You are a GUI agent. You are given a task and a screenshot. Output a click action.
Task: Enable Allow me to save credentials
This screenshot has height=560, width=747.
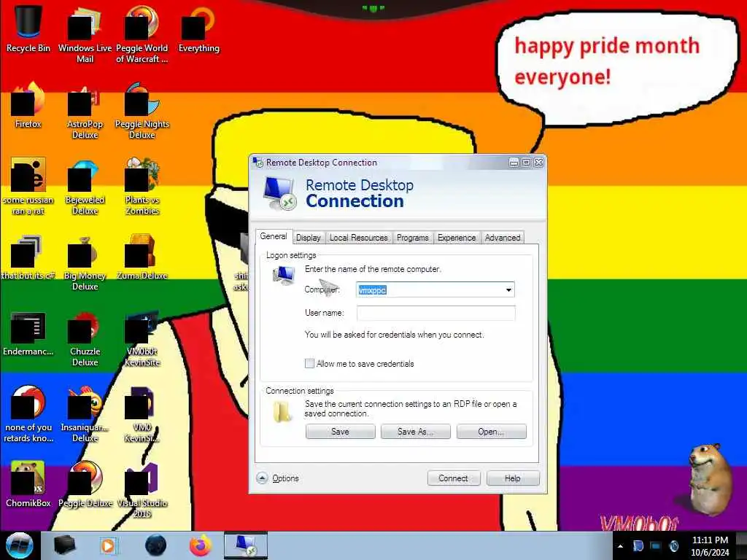tap(309, 364)
